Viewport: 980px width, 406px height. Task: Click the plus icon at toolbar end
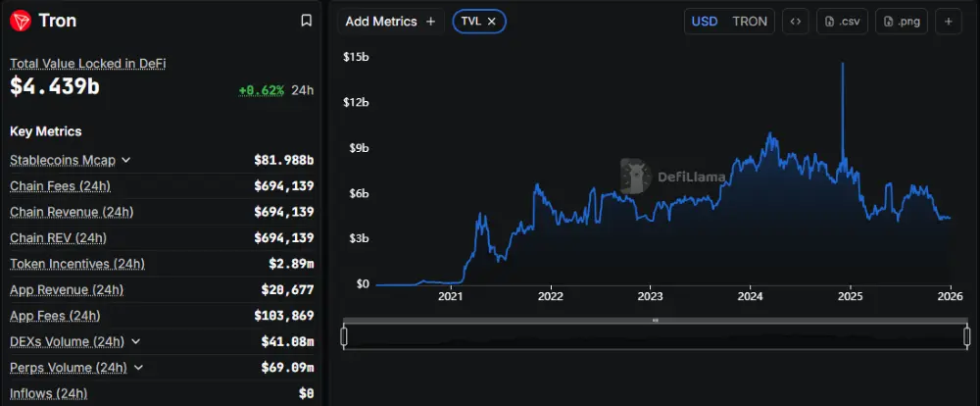948,22
